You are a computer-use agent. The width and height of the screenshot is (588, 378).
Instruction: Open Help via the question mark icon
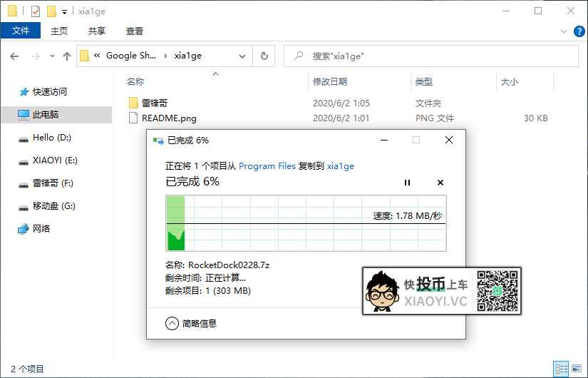(579, 31)
